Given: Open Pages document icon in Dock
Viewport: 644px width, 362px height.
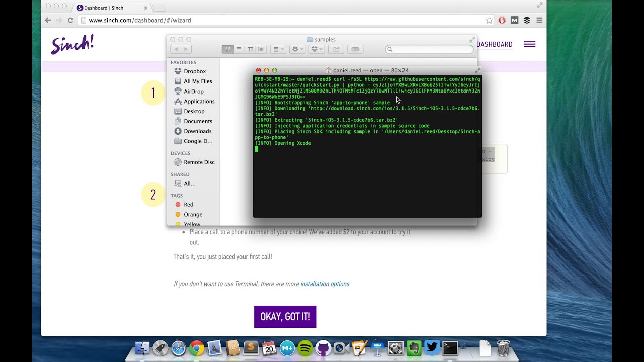Looking at the screenshot, I should click(359, 348).
